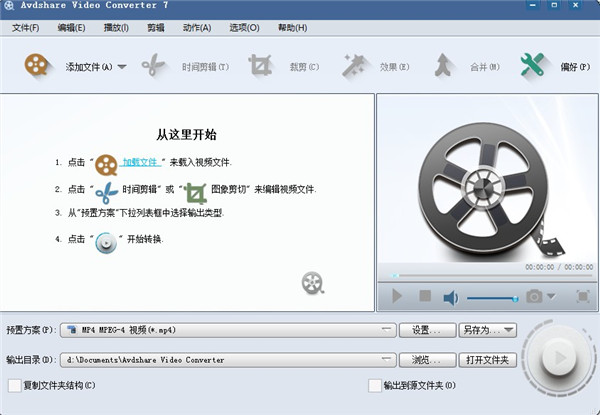The image size is (600, 415).
Task: Open the 预置方案 profile dropdown
Action: click(228, 330)
